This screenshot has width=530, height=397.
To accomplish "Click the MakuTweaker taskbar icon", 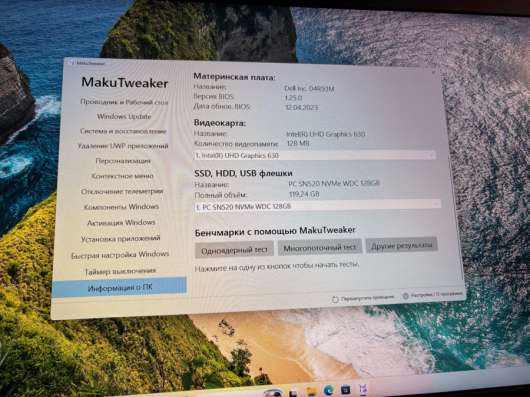I will click(363, 390).
